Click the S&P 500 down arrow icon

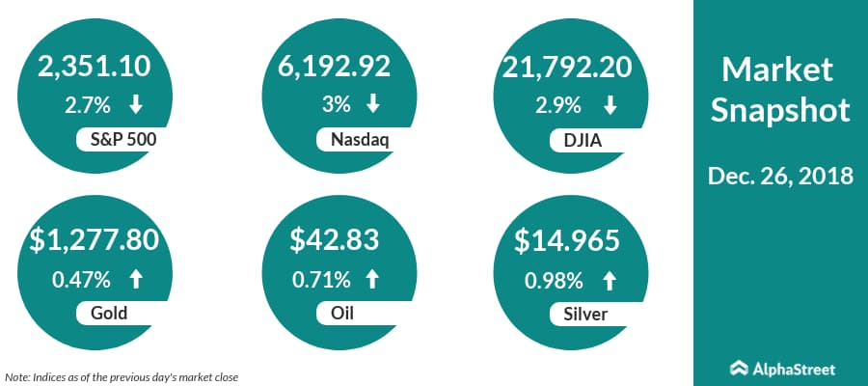tap(137, 102)
